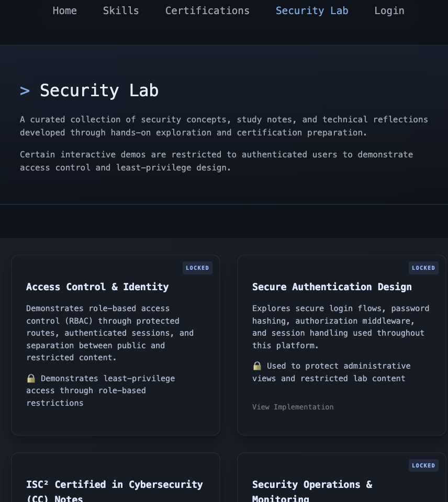Screen dimensions: 448x502
Task: Follow the View Implementation link
Action: 293,407
